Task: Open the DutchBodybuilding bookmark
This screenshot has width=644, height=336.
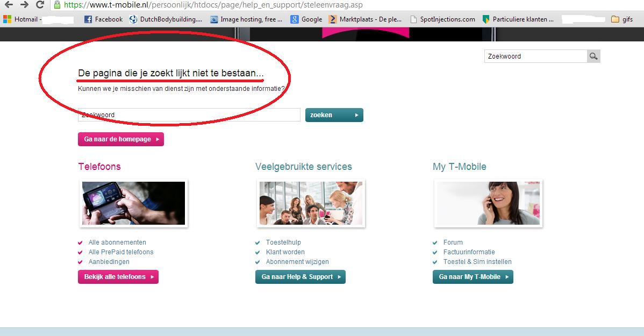Action: click(166, 19)
